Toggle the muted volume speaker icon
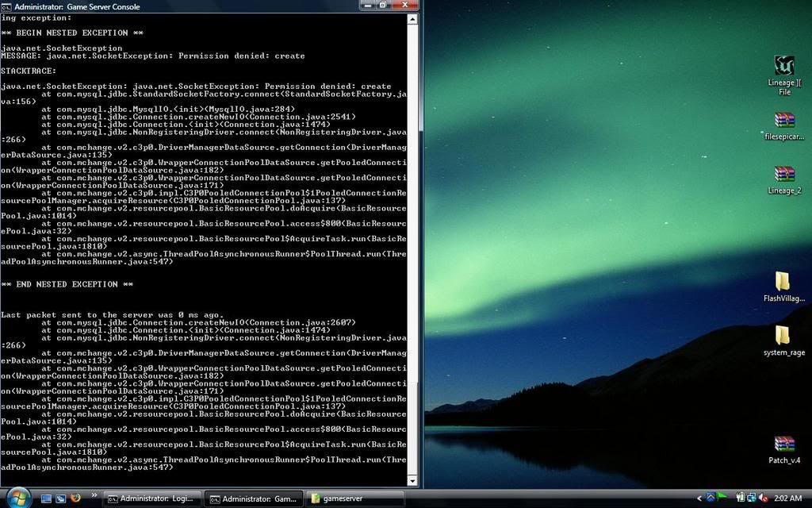 762,498
